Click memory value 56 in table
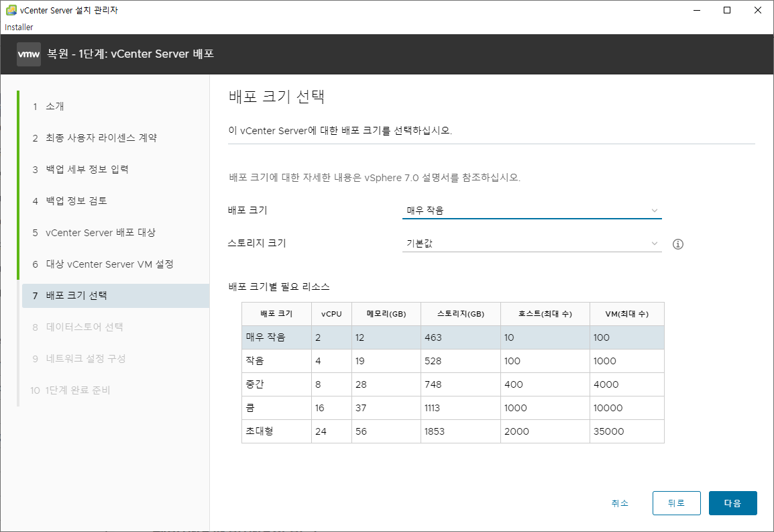774x532 pixels. pos(361,432)
